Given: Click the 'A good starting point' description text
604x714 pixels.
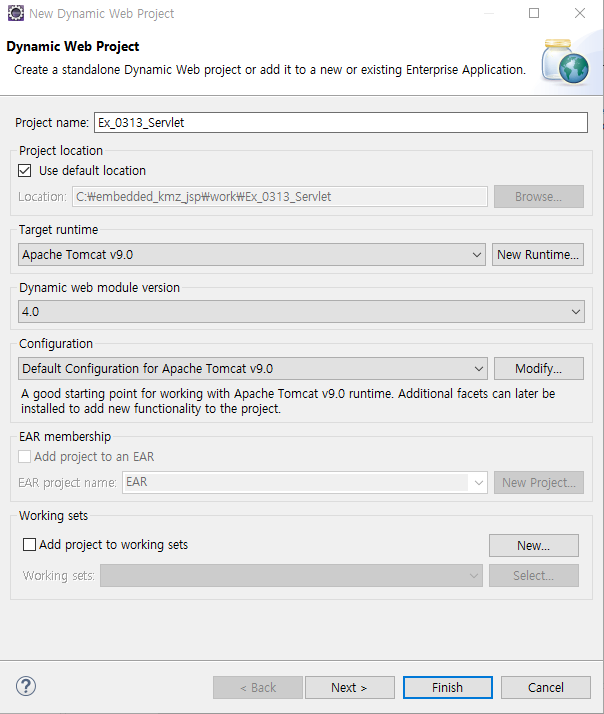Looking at the screenshot, I should point(288,401).
